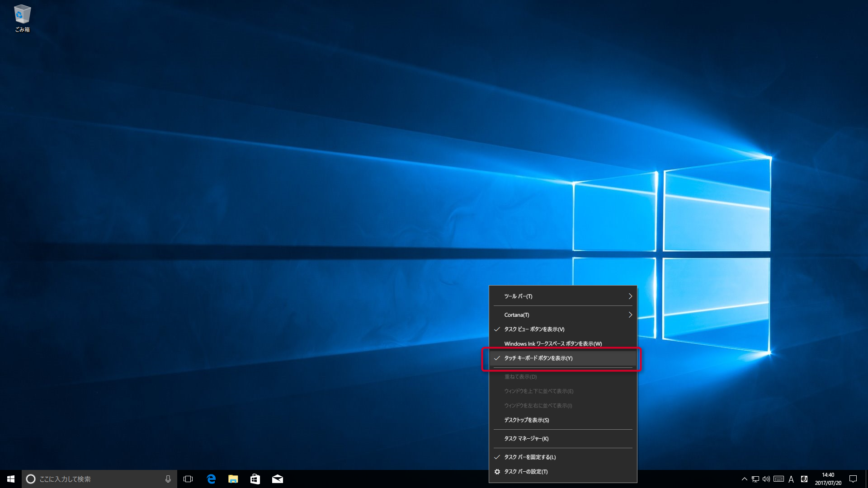Click the volume icon in the system tray
868x488 pixels.
tap(766, 479)
